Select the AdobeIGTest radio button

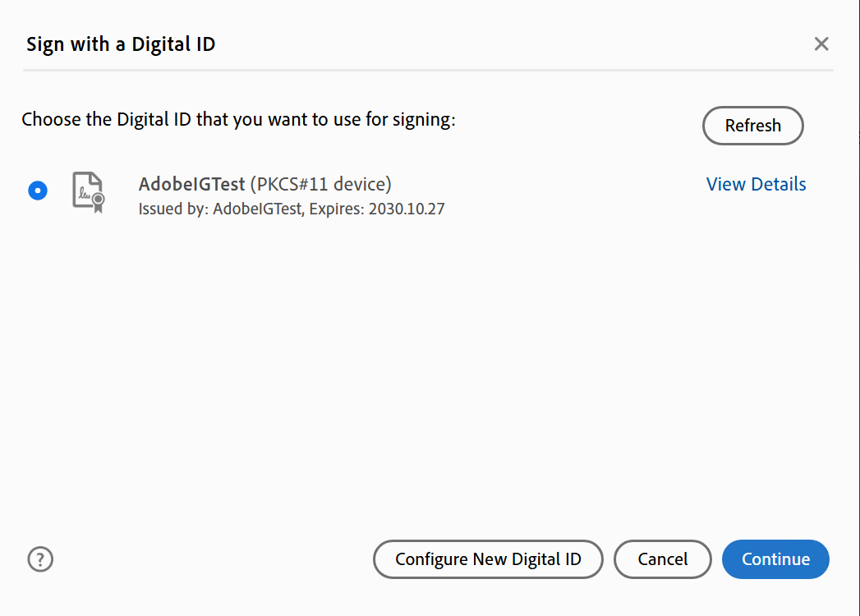[x=38, y=191]
